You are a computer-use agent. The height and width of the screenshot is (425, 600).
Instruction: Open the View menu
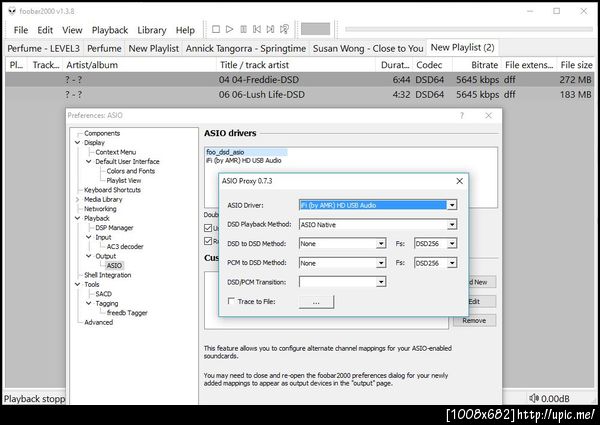pyautogui.click(x=72, y=30)
